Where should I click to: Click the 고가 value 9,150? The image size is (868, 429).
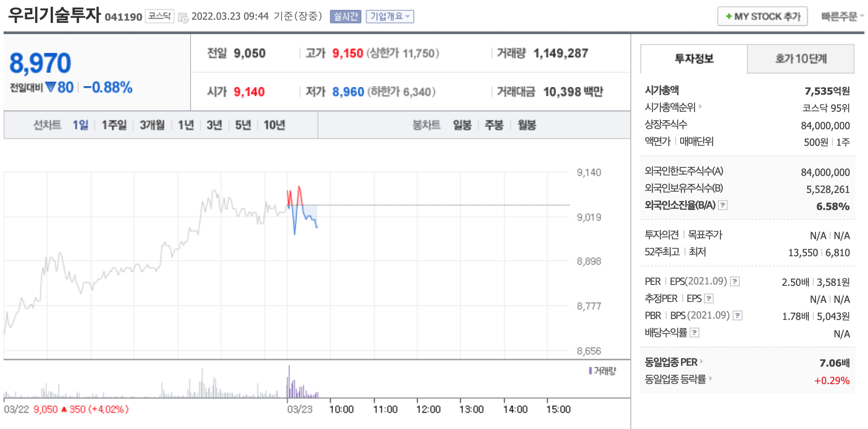pos(347,53)
